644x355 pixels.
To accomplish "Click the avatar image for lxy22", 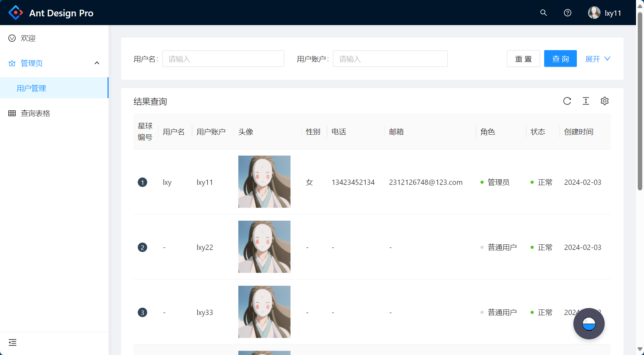I will [264, 247].
